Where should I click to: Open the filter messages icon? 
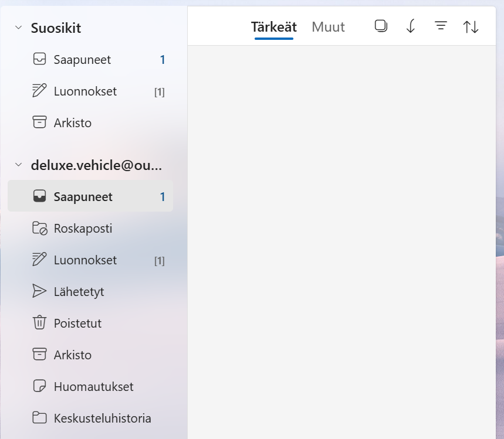[x=441, y=26]
